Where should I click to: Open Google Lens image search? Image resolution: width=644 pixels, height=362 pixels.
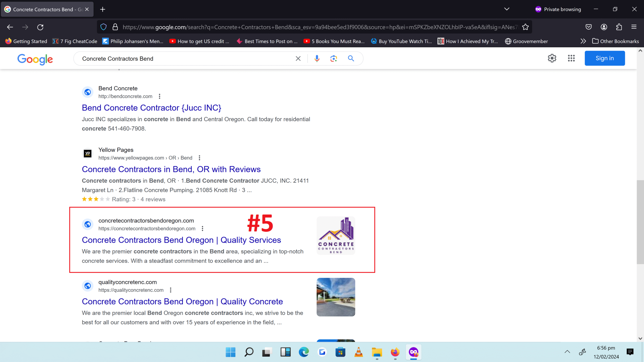tap(334, 59)
